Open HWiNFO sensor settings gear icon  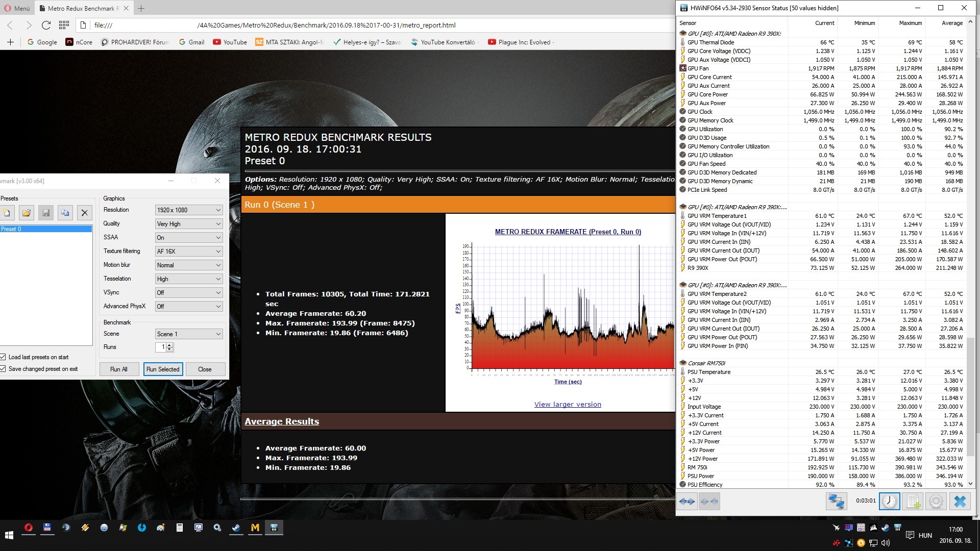pyautogui.click(x=936, y=502)
